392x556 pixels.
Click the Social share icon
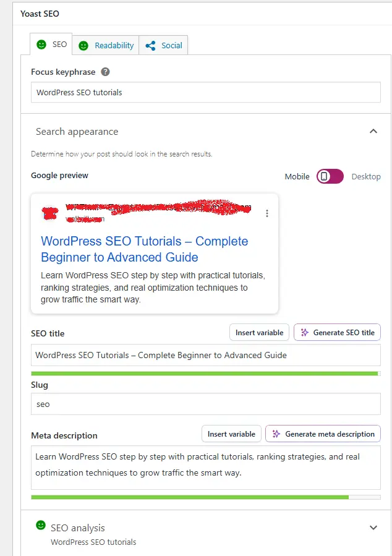150,45
